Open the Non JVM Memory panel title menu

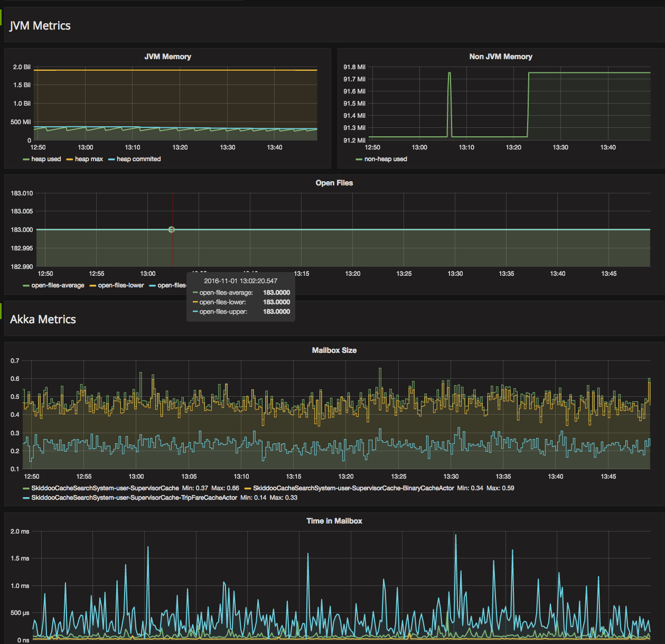500,57
